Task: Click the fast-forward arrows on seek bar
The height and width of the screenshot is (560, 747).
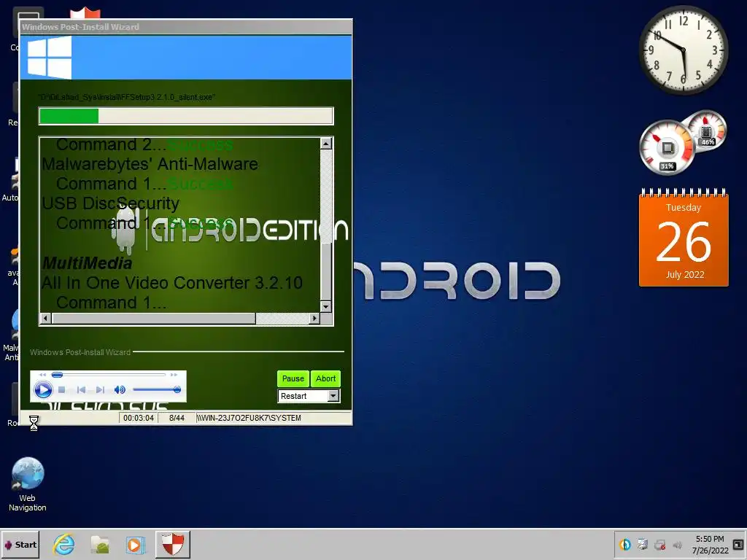Action: (x=174, y=375)
